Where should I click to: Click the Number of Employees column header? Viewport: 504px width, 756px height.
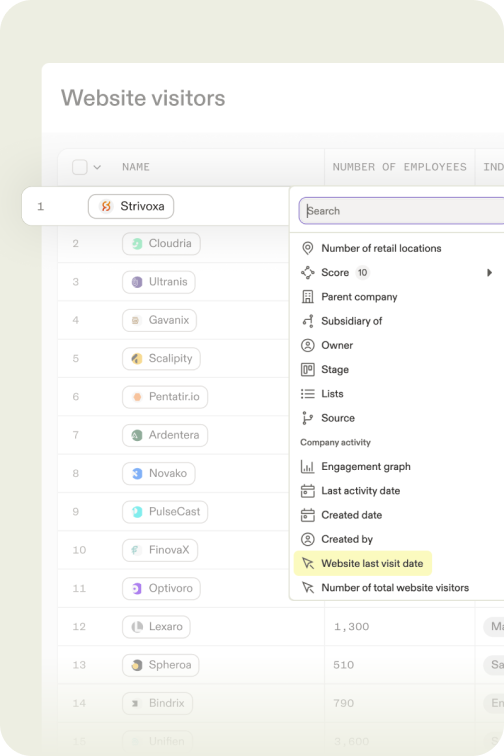coord(399,167)
